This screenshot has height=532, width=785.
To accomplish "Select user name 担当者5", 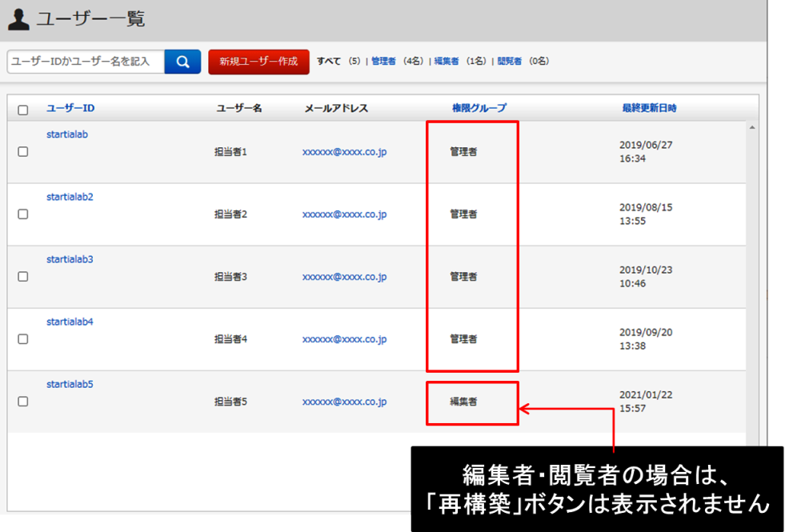I will (230, 402).
